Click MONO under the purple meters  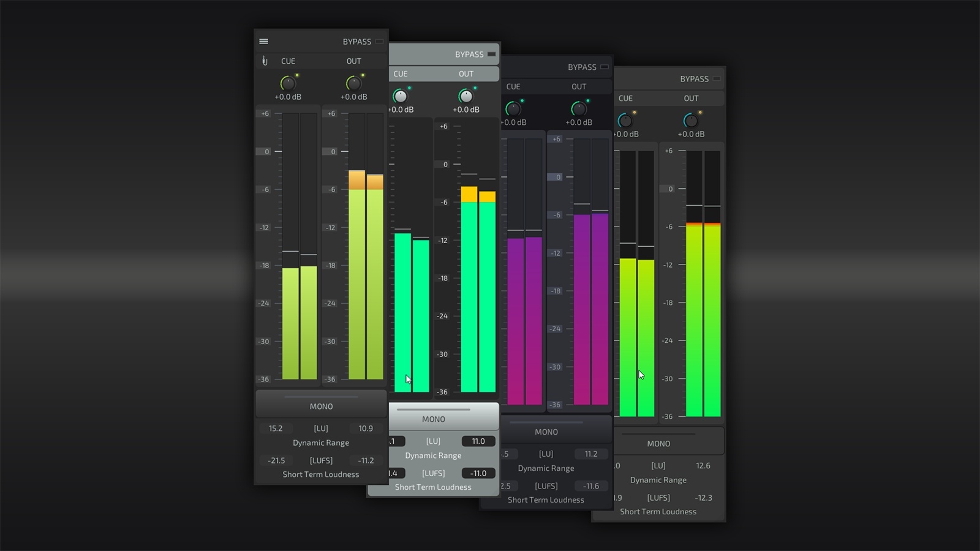[x=546, y=432]
